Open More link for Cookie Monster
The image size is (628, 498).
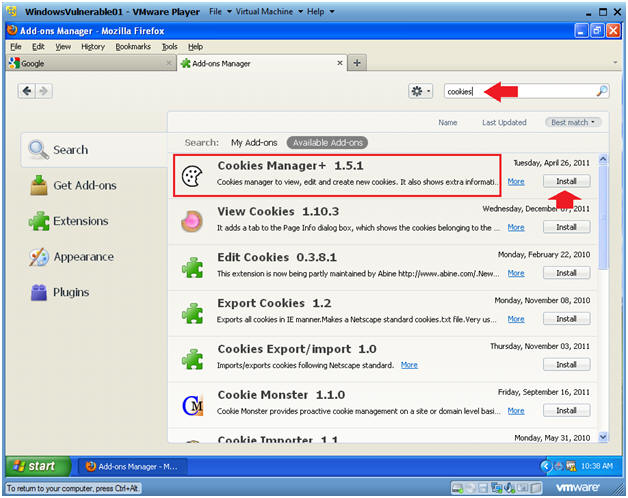pos(516,411)
